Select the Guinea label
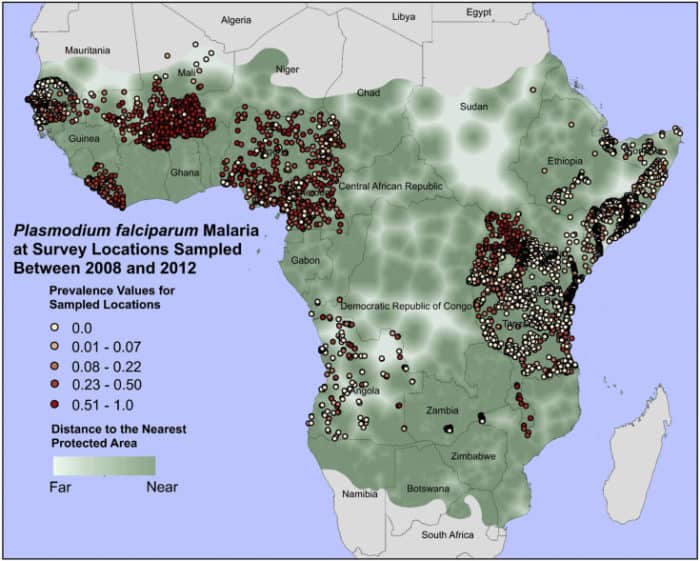 [84, 139]
